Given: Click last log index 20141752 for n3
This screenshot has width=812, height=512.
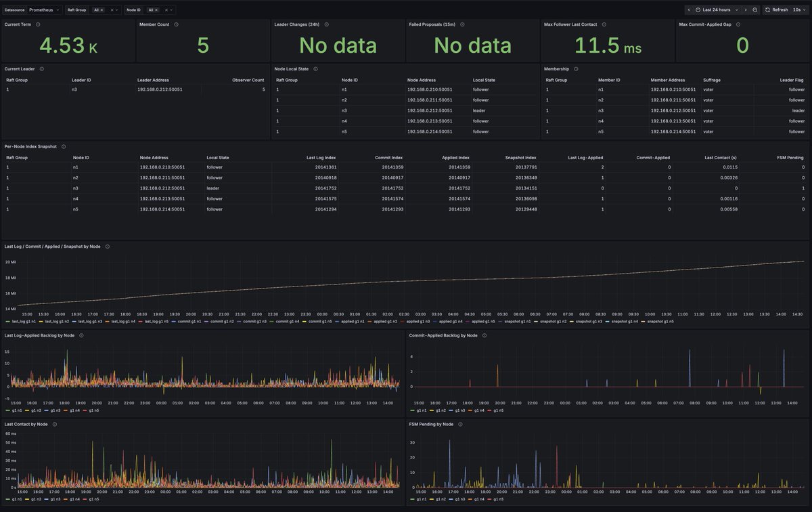Looking at the screenshot, I should pos(326,188).
